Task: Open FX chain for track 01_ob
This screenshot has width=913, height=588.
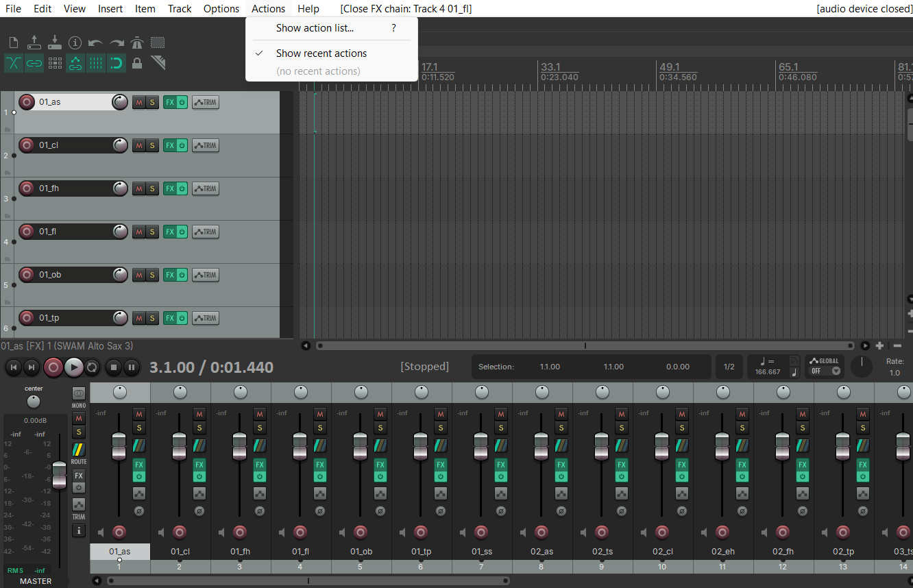Action: (x=170, y=275)
